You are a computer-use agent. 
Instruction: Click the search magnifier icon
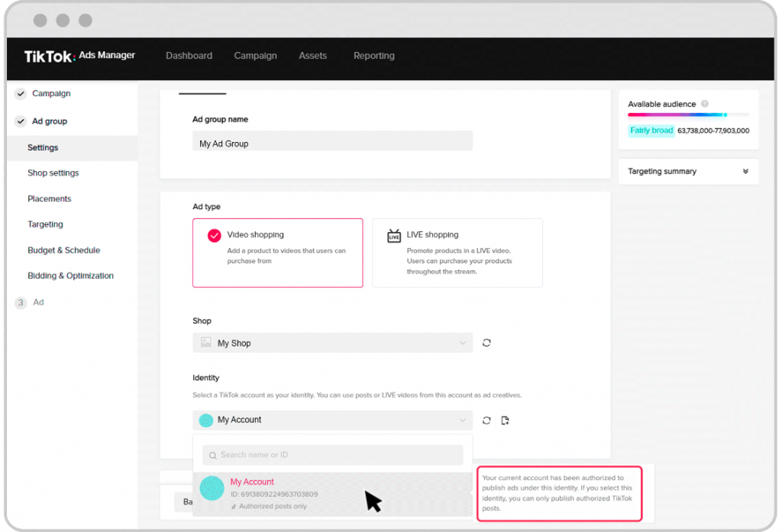point(212,456)
